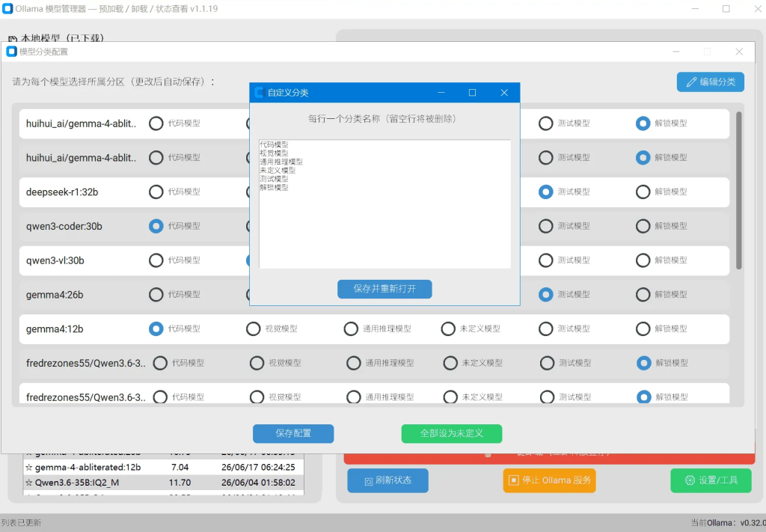The height and width of the screenshot is (532, 766).
Task: Set qwen3-vl:30b to 测试模型
Action: click(x=545, y=260)
